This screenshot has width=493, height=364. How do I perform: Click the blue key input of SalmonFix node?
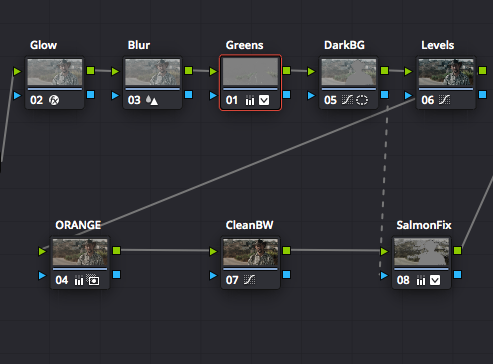click(384, 275)
